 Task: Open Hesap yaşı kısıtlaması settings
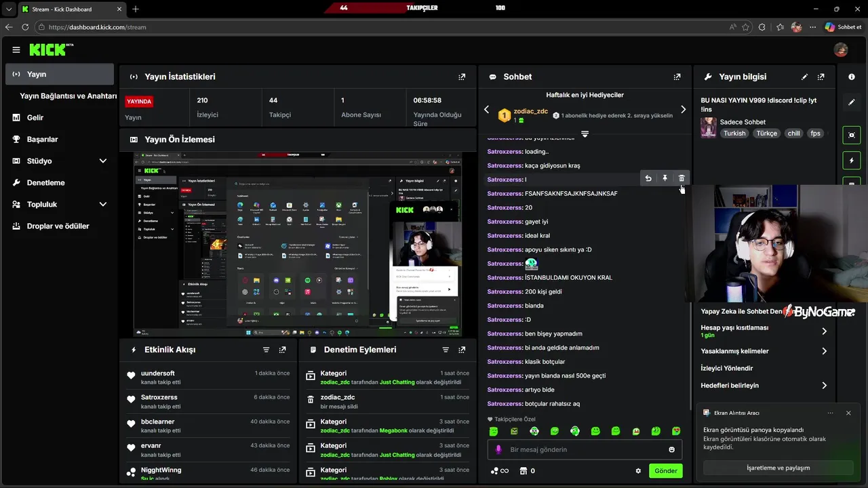[x=764, y=331]
